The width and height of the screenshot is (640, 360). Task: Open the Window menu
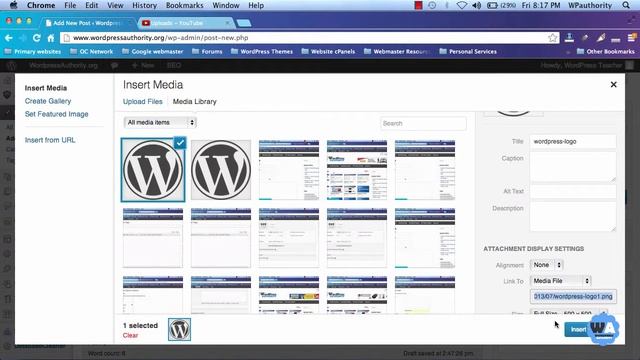pyautogui.click(x=226, y=5)
